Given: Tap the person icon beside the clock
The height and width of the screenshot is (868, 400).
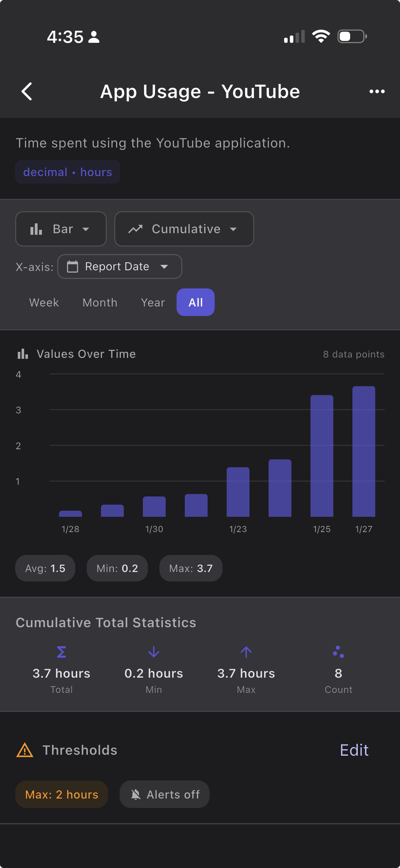Looking at the screenshot, I should pos(94,37).
